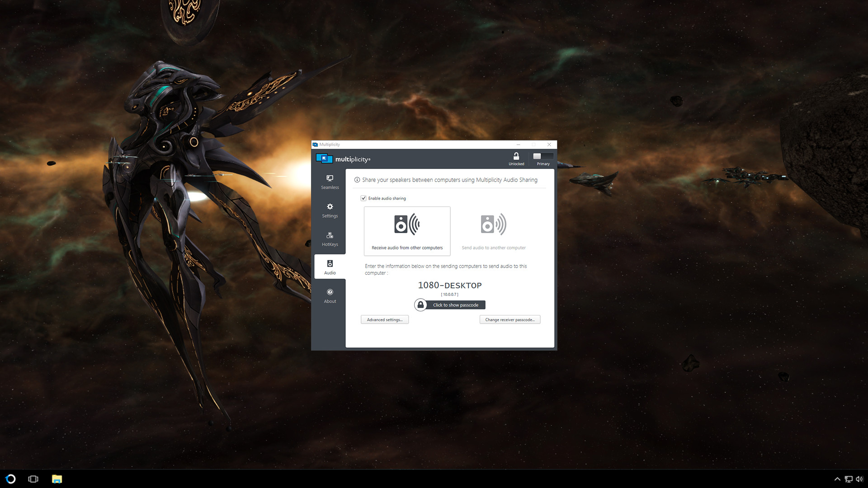The height and width of the screenshot is (488, 868).
Task: Expand hidden icons in the system tray
Action: (838, 479)
